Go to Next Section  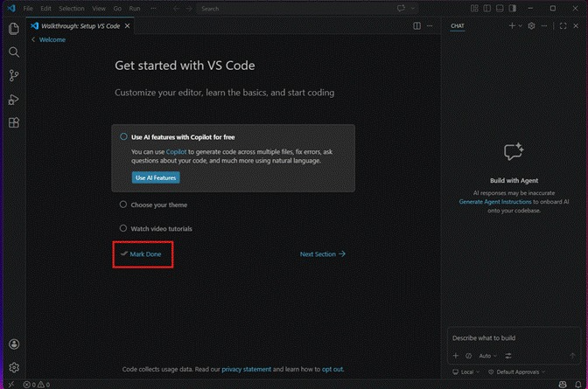[323, 254]
